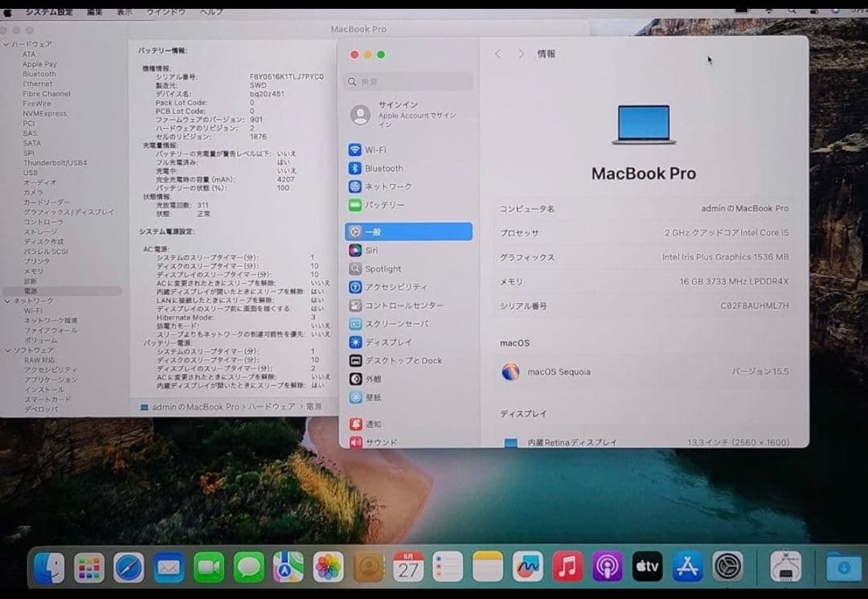Image resolution: width=868 pixels, height=599 pixels.
Task: Click the back chevron in the 情報 pane
Action: (x=499, y=54)
